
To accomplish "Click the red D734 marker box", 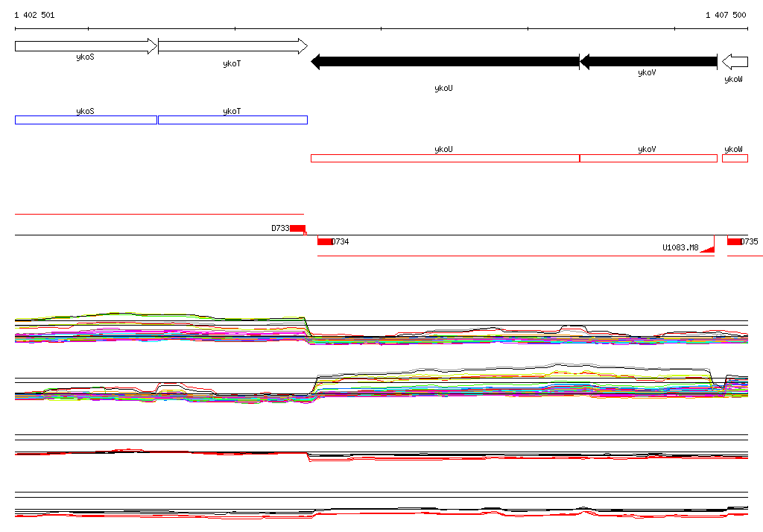I will pyautogui.click(x=325, y=241).
